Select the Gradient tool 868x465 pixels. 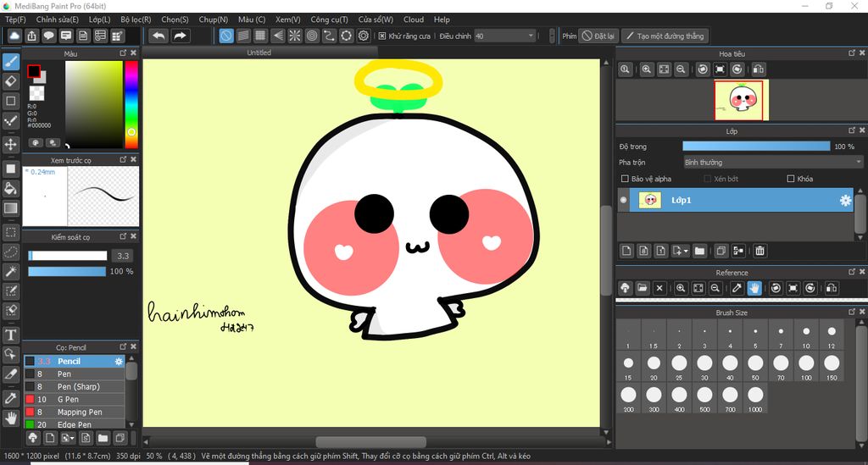11,208
